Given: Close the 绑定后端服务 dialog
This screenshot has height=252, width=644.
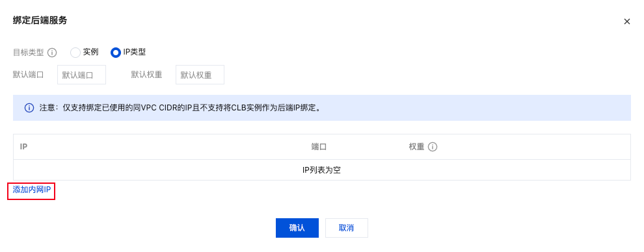Looking at the screenshot, I should (626, 21).
